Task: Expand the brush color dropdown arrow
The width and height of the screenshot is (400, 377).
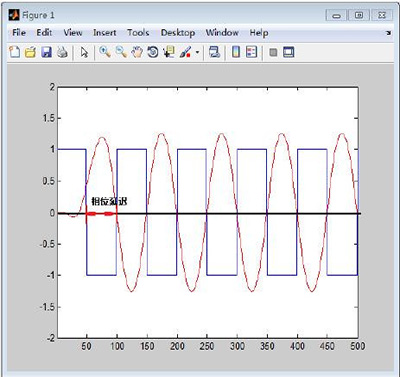Action: [197, 53]
